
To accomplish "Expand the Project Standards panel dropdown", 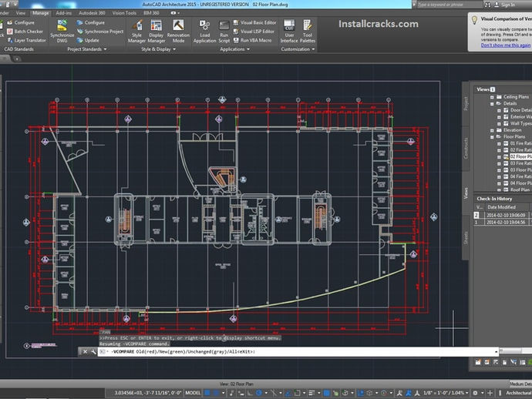I will pos(105,49).
